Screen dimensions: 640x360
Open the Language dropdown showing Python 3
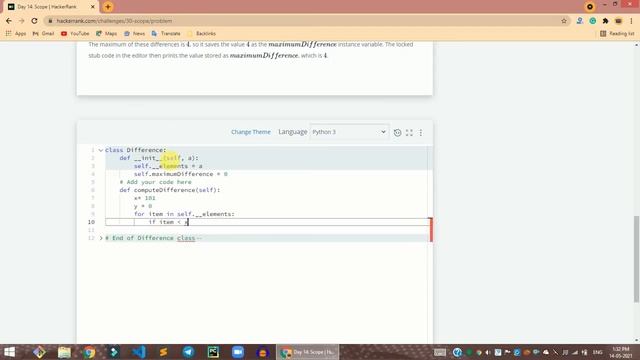(349, 132)
